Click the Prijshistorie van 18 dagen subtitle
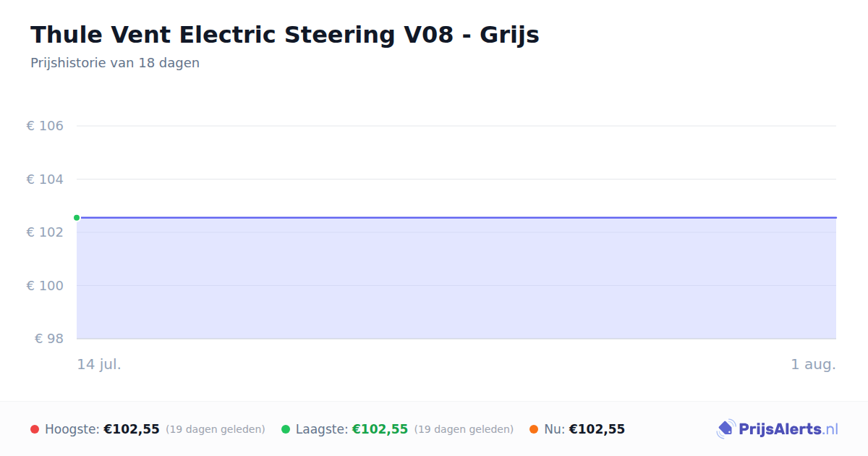Screen dimensions: 868x456 click(115, 63)
